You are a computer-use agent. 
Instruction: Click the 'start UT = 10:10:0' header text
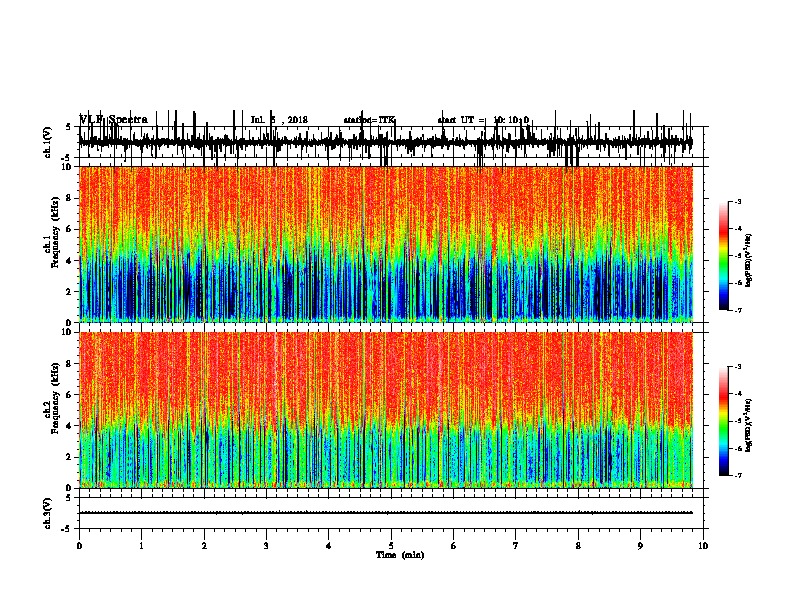tap(483, 120)
